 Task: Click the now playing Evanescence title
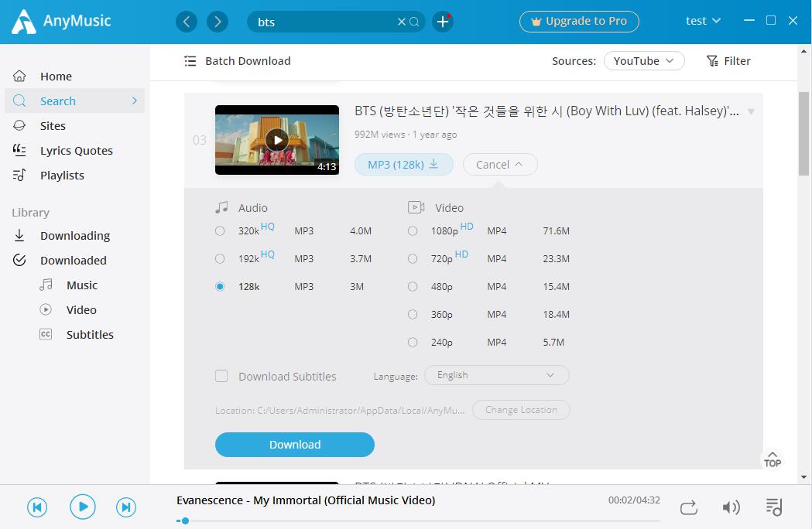(x=306, y=500)
